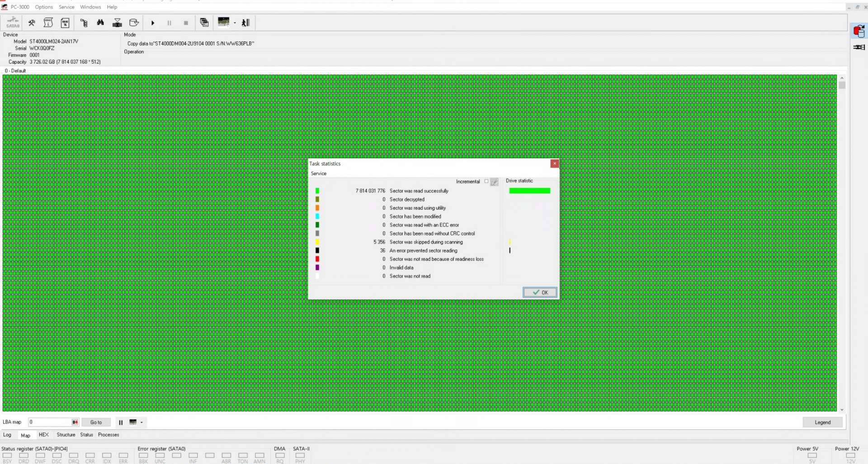The width and height of the screenshot is (868, 464).
Task: Click the scroll-down arrow of map scrollbar
Action: [842, 410]
